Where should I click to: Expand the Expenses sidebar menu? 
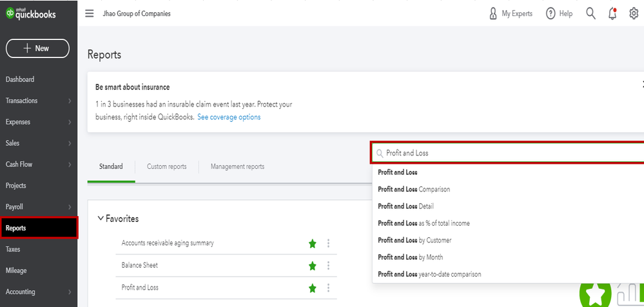point(39,122)
